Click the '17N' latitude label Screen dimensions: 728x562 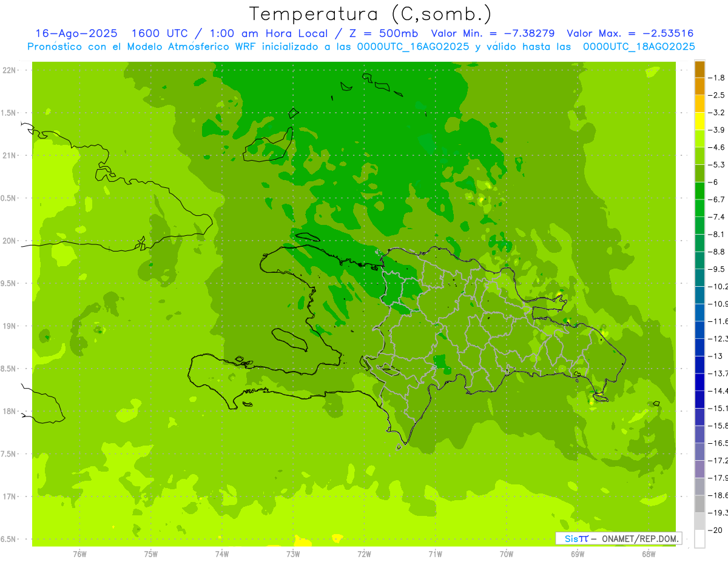tap(8, 497)
